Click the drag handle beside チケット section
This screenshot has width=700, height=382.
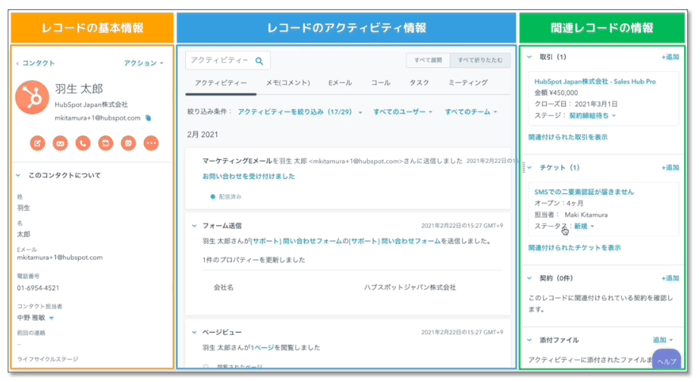pos(523,168)
